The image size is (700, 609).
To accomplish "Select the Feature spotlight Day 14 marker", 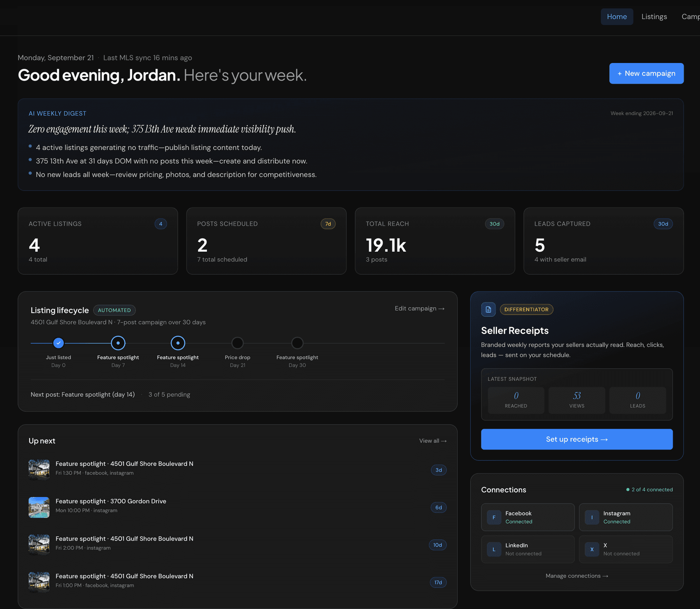I will click(178, 343).
